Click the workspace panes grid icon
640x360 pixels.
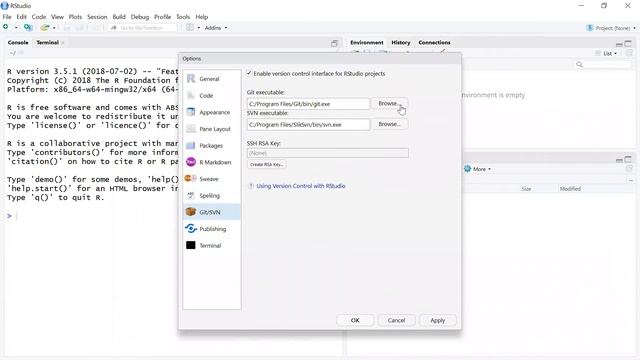[190, 27]
